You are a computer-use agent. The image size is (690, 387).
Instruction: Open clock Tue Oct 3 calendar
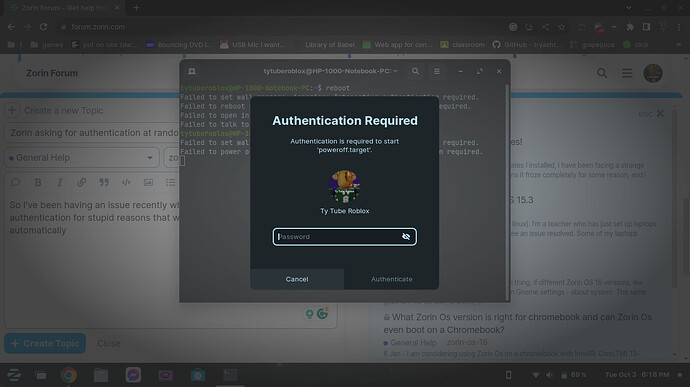637,375
